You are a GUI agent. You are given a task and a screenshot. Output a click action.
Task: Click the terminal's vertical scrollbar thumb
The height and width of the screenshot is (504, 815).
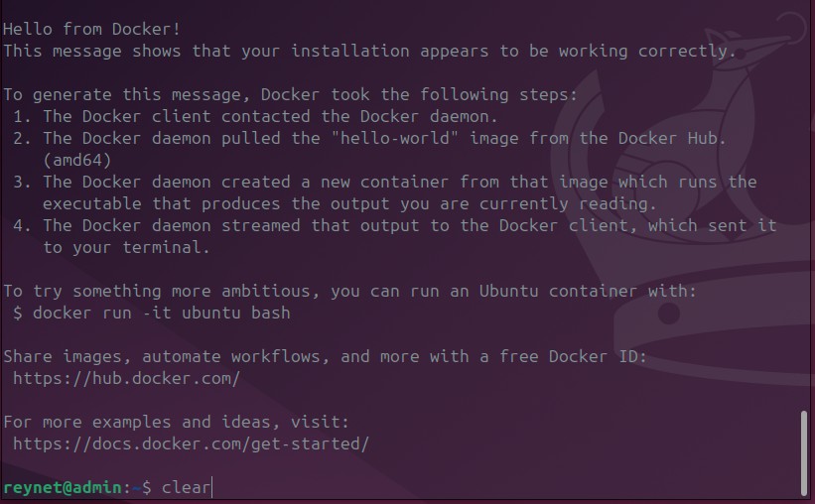804,452
